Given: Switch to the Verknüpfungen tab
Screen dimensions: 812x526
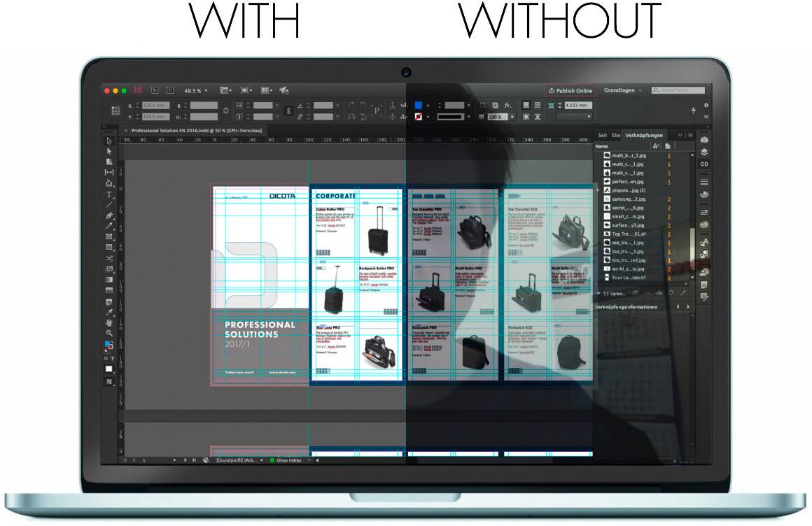Looking at the screenshot, I should (x=643, y=135).
